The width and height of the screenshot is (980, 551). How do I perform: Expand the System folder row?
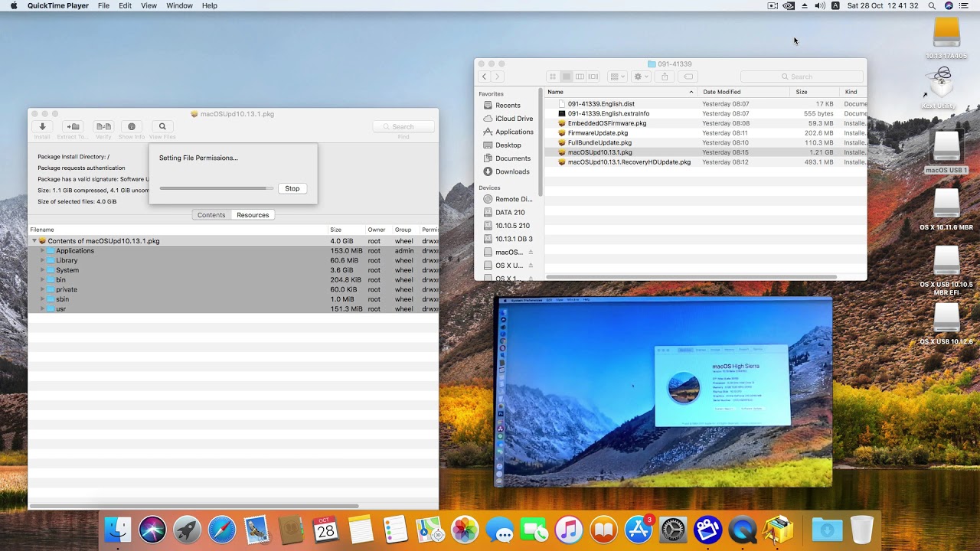pos(43,270)
